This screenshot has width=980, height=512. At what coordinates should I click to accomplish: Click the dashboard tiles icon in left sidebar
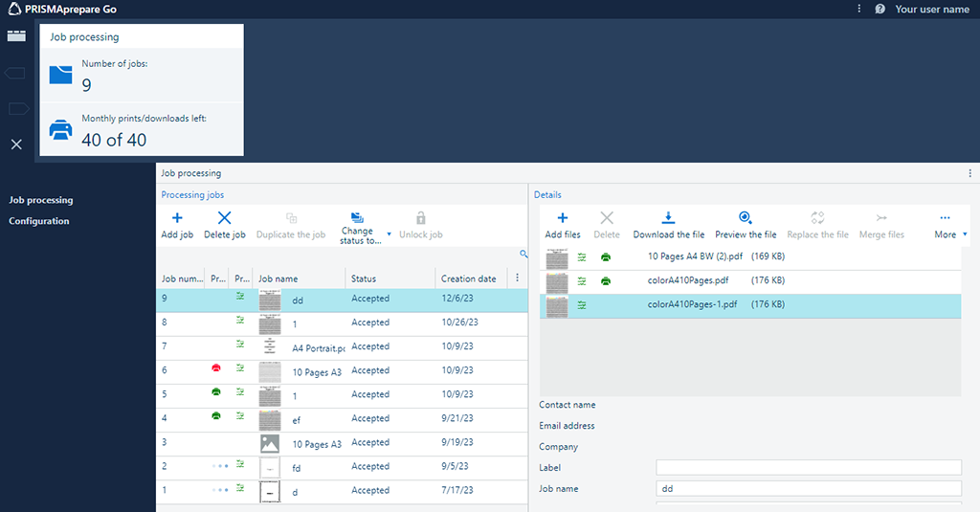[x=16, y=35]
